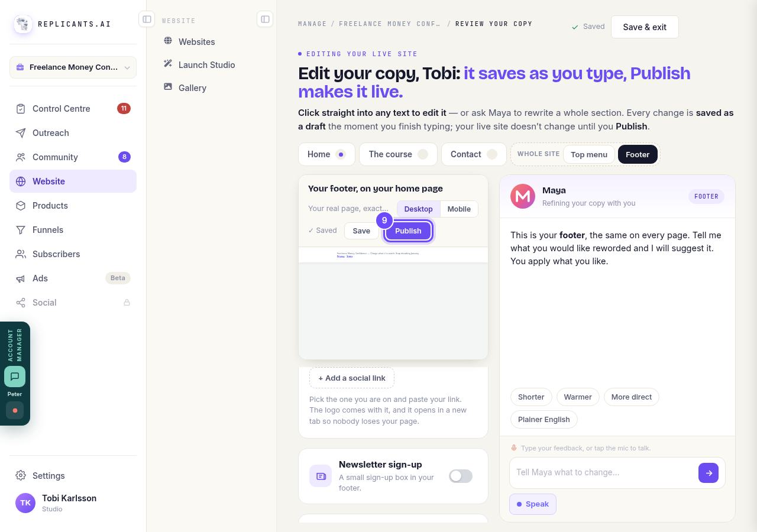Click the Funnels filter icon
757x532 pixels.
tap(21, 230)
